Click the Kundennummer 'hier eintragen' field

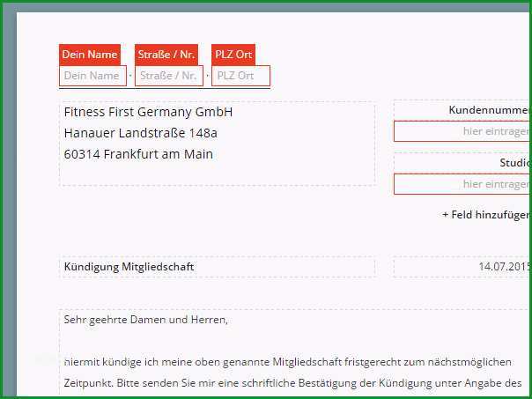[x=462, y=131]
